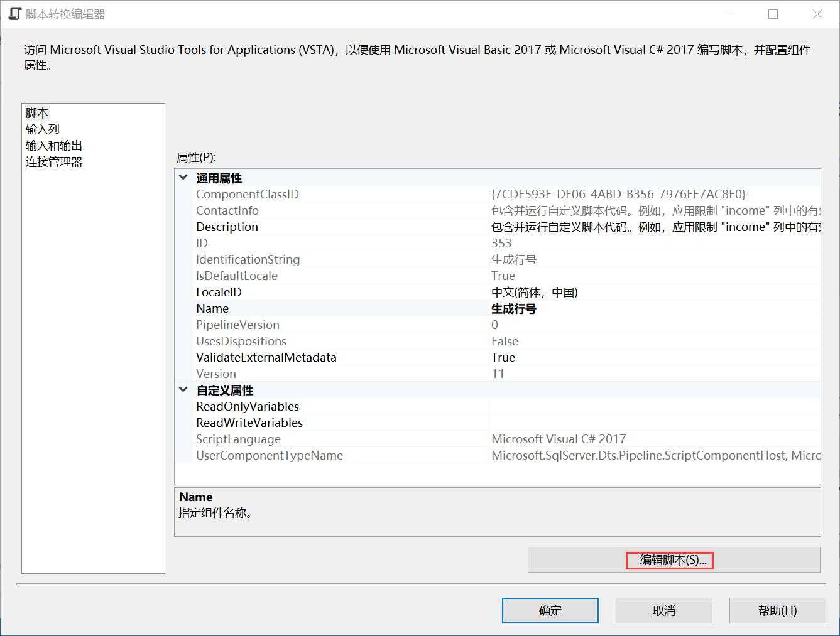Select the PipelineVersion property
Image resolution: width=840 pixels, height=636 pixels.
pos(237,325)
